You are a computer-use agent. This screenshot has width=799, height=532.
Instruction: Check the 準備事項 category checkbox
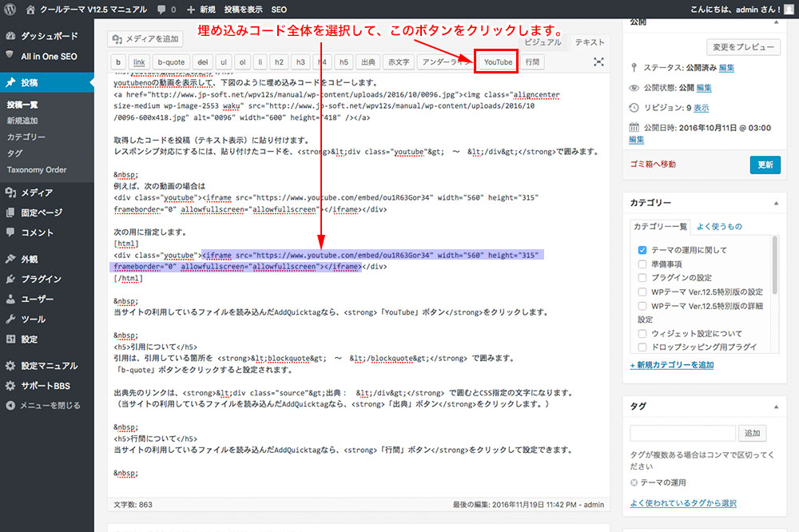[642, 264]
